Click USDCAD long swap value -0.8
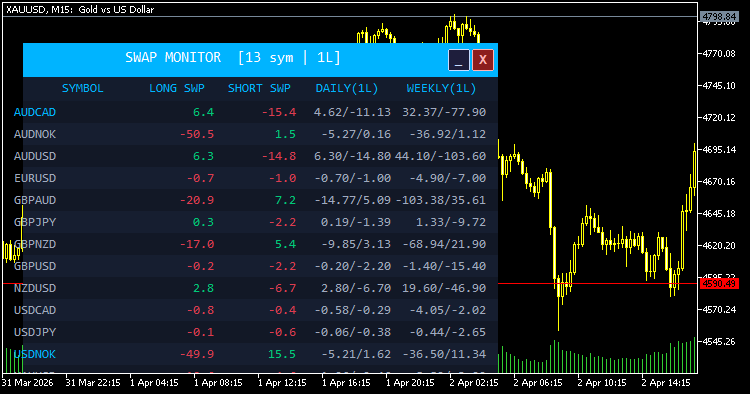Image resolution: width=750 pixels, height=394 pixels. 200,310
